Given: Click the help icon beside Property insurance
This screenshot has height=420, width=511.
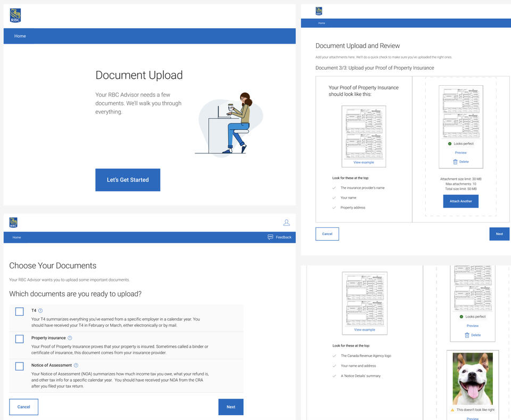Looking at the screenshot, I should 70,338.
